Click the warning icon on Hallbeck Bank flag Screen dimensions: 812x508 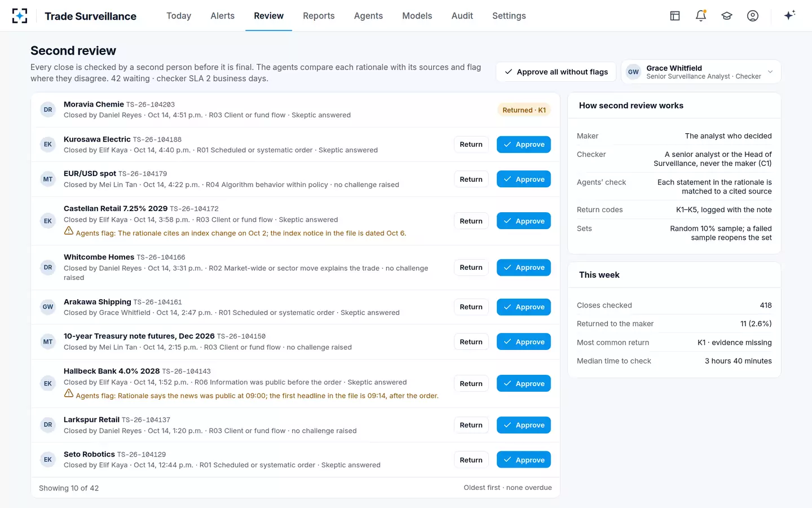pyautogui.click(x=69, y=393)
